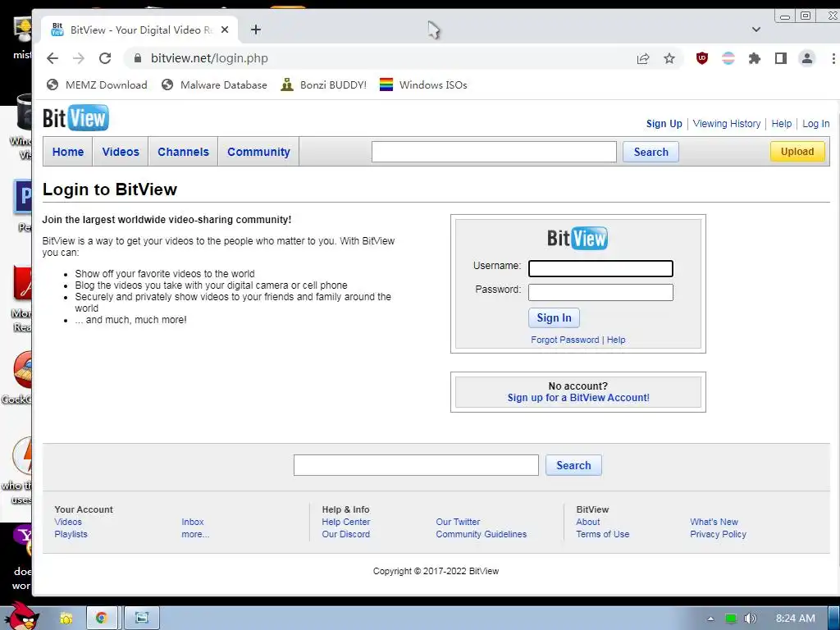Focus the Password input field
The width and height of the screenshot is (840, 630).
tap(600, 292)
